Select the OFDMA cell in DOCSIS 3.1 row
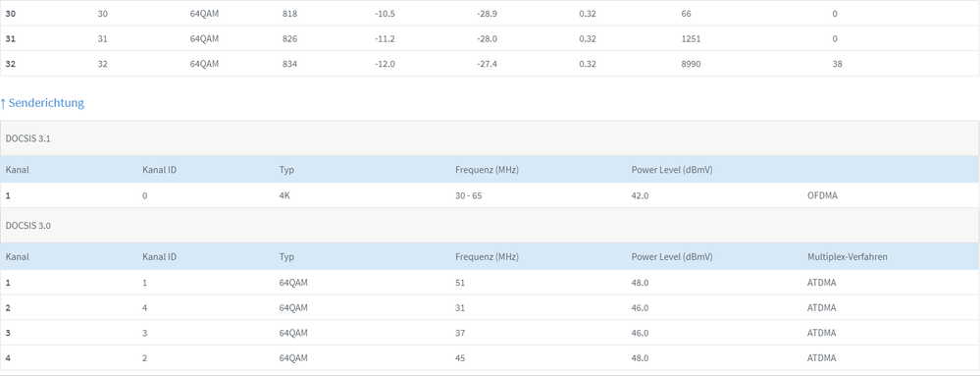Screen dimensions: 980x376 822,195
